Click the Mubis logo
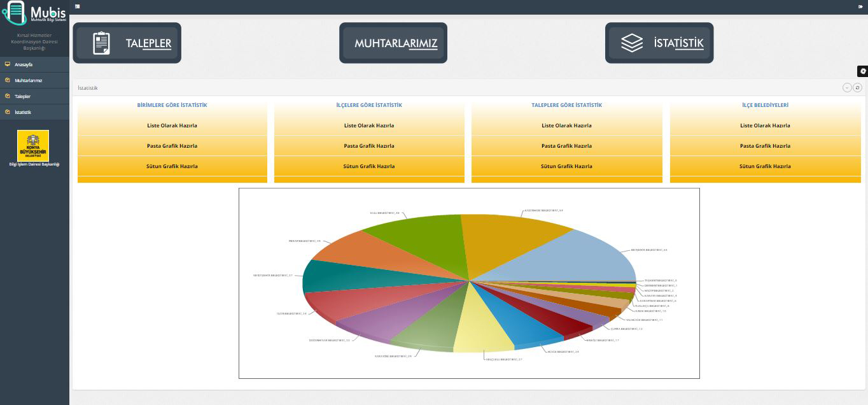 coord(34,13)
